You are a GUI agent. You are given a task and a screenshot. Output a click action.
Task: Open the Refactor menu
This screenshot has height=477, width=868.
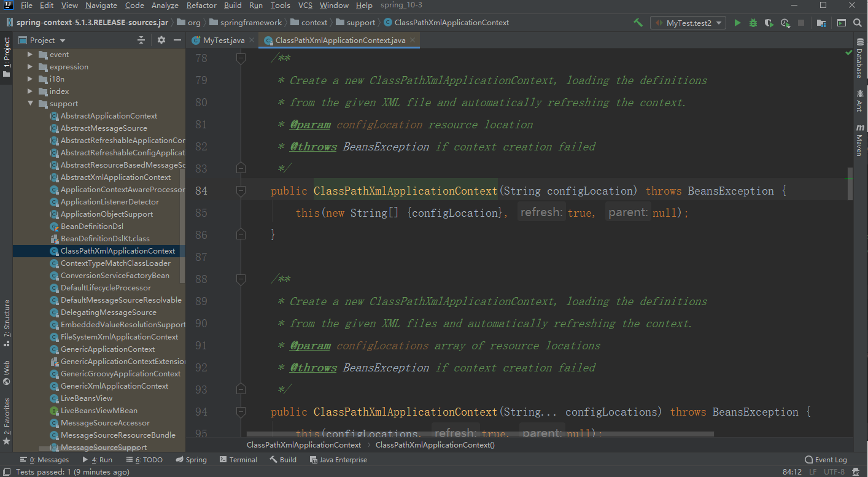tap(201, 6)
